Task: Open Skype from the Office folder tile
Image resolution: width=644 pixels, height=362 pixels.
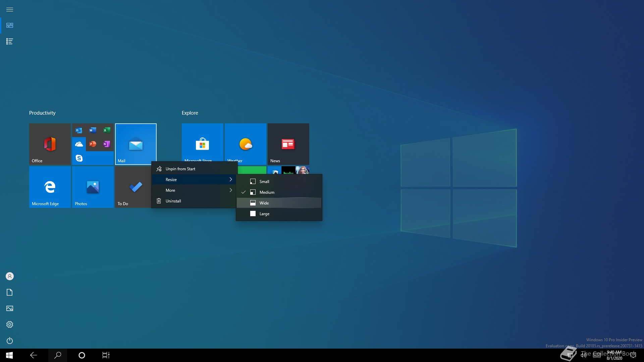Action: pos(79,158)
